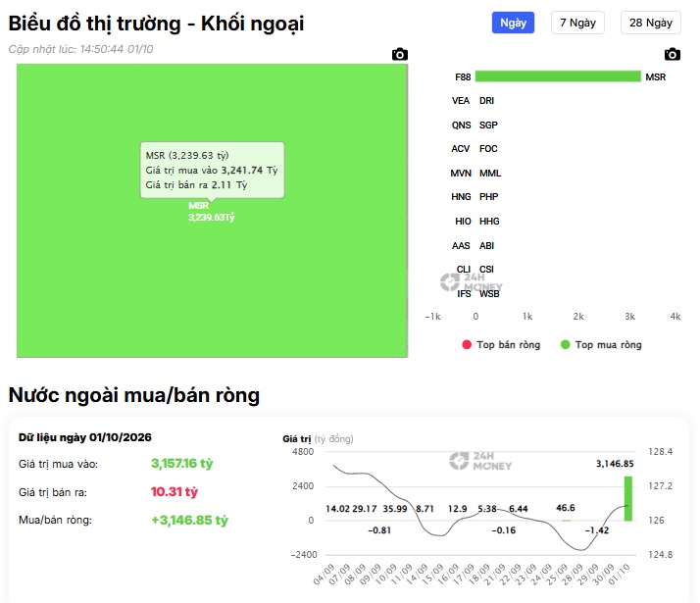The width and height of the screenshot is (700, 603).
Task: Click the red Top bán ròng legend dot
Action: [x=467, y=344]
